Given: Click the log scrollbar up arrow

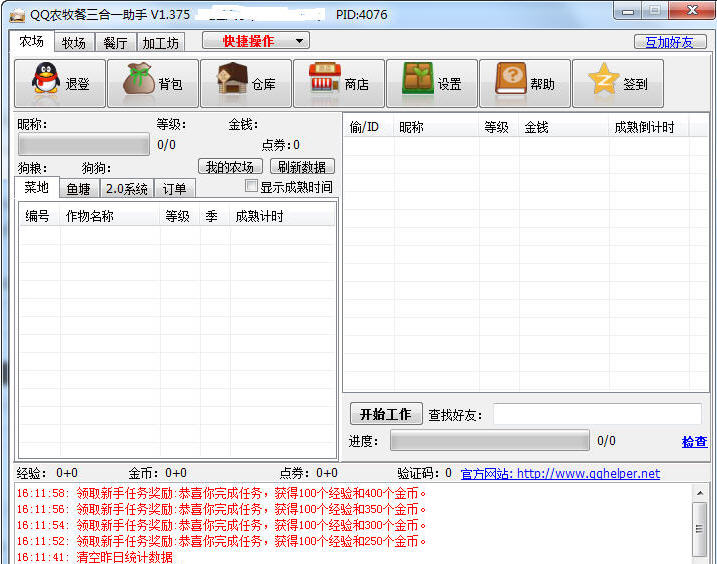Looking at the screenshot, I should (x=700, y=493).
